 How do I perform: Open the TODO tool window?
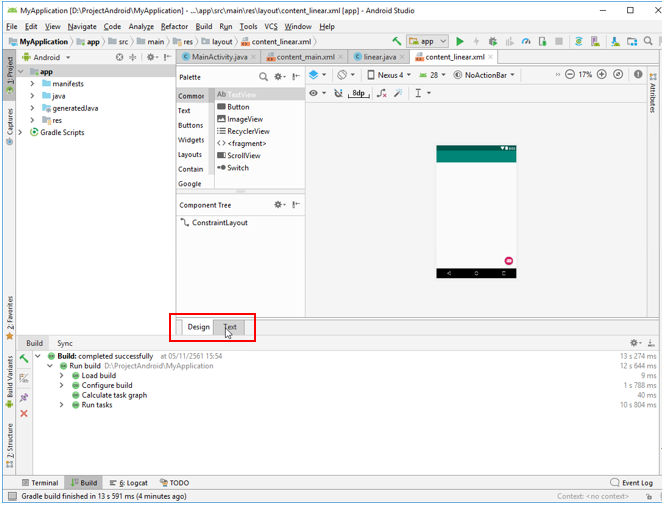click(x=174, y=483)
